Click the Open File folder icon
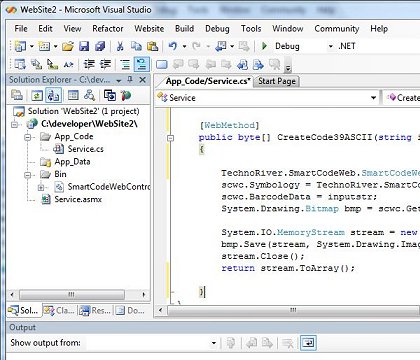Viewport: 420px width, 360px height. (68, 46)
